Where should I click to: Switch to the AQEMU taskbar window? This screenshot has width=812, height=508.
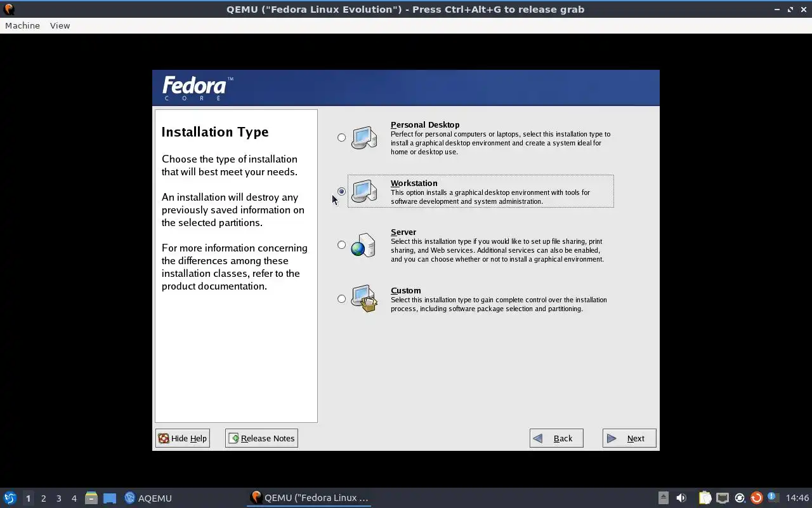[x=148, y=498]
